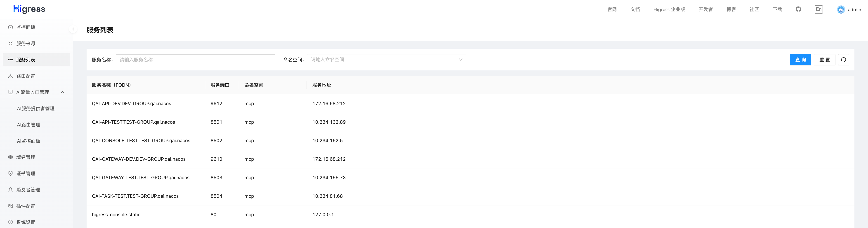Click the 消费者管理 user icon
The image size is (868, 228).
click(10, 190)
